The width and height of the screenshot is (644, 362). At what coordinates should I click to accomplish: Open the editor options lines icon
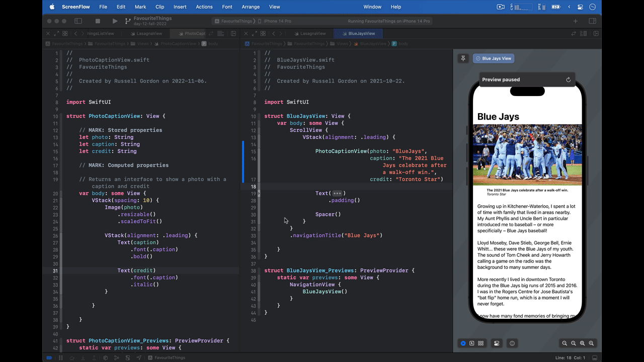pos(220,33)
